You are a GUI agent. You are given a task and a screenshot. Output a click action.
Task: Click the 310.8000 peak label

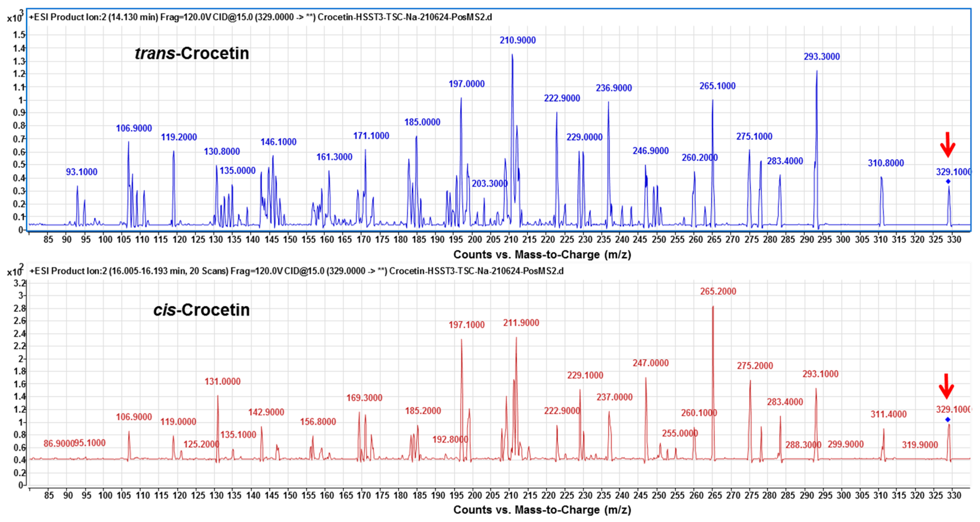(886, 163)
